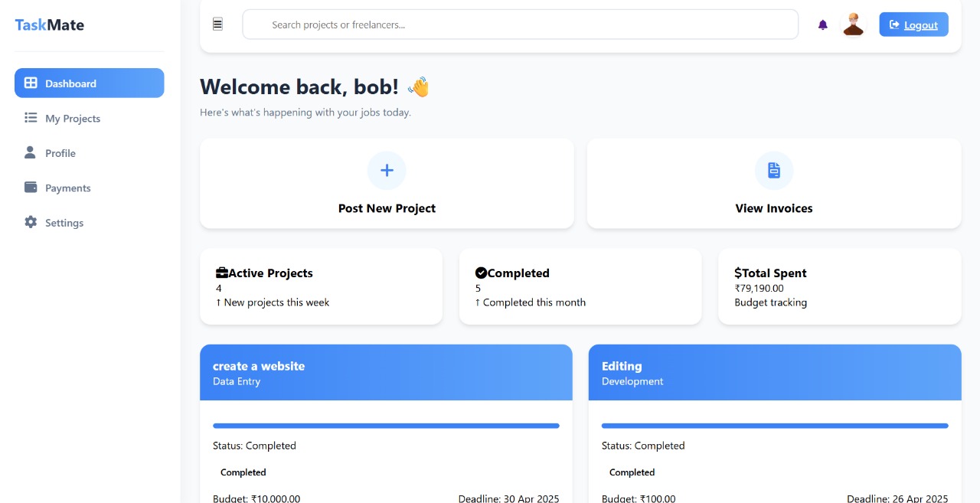Click the Logout button
The height and width of the screenshot is (503, 980).
[x=913, y=24]
